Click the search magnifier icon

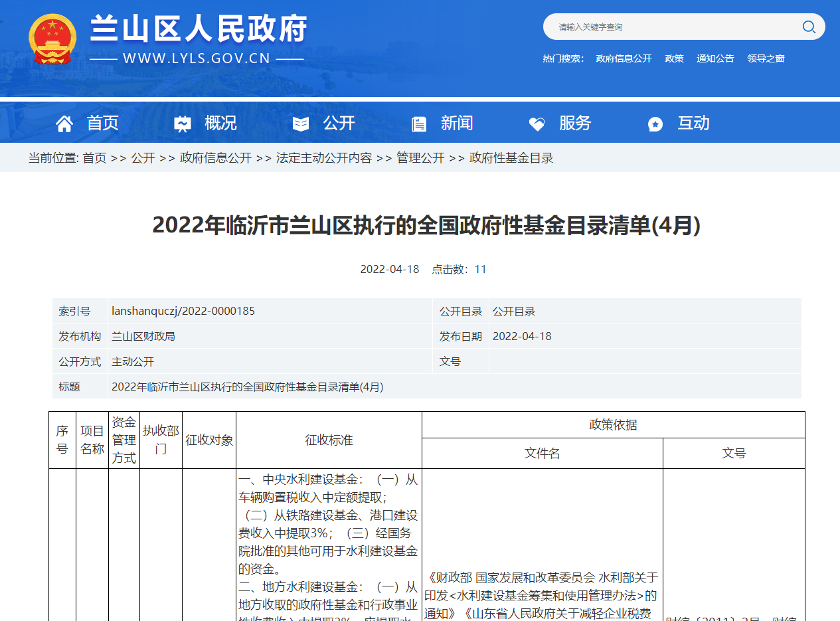(809, 27)
